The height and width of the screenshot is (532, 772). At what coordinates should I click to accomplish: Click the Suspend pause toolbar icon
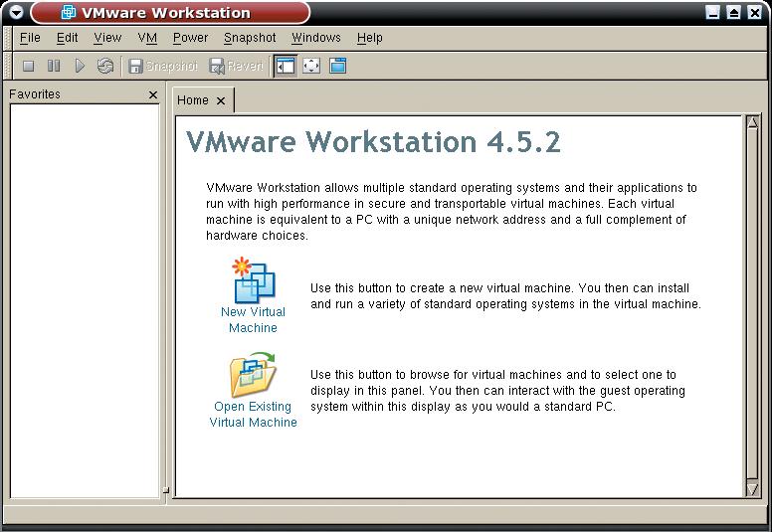53,66
